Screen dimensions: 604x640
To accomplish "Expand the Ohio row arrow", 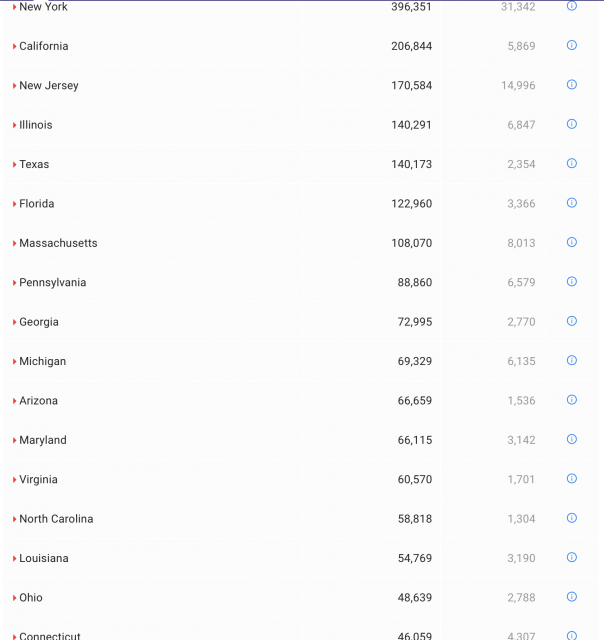I will point(14,598).
